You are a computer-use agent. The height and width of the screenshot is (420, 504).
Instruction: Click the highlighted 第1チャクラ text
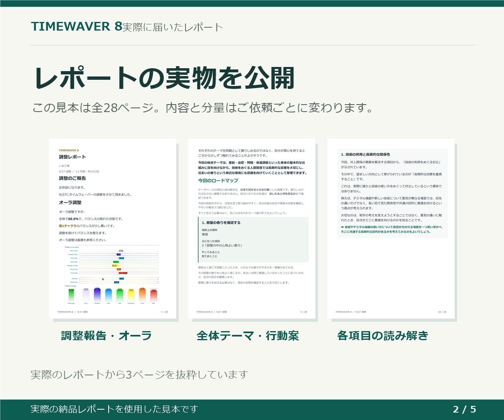67,226
